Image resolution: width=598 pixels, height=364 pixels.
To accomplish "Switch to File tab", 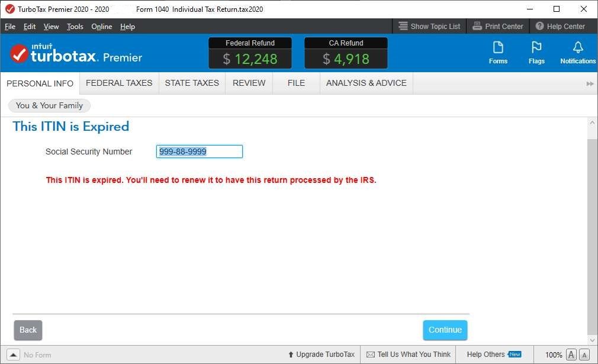I will pyautogui.click(x=296, y=83).
